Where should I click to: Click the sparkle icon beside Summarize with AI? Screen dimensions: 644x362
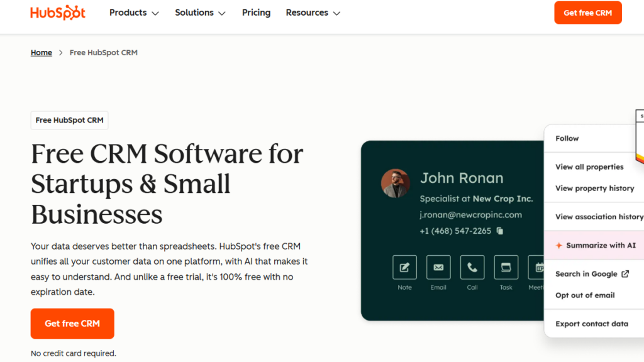click(558, 246)
